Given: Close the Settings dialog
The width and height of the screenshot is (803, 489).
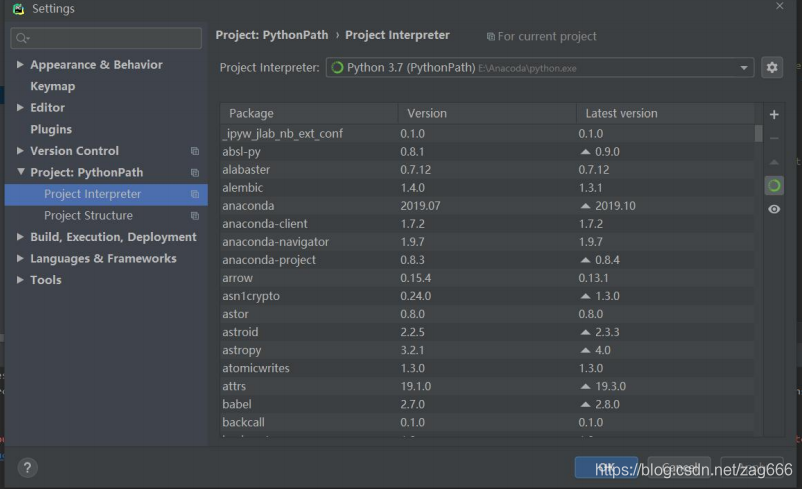Looking at the screenshot, I should click(x=779, y=6).
